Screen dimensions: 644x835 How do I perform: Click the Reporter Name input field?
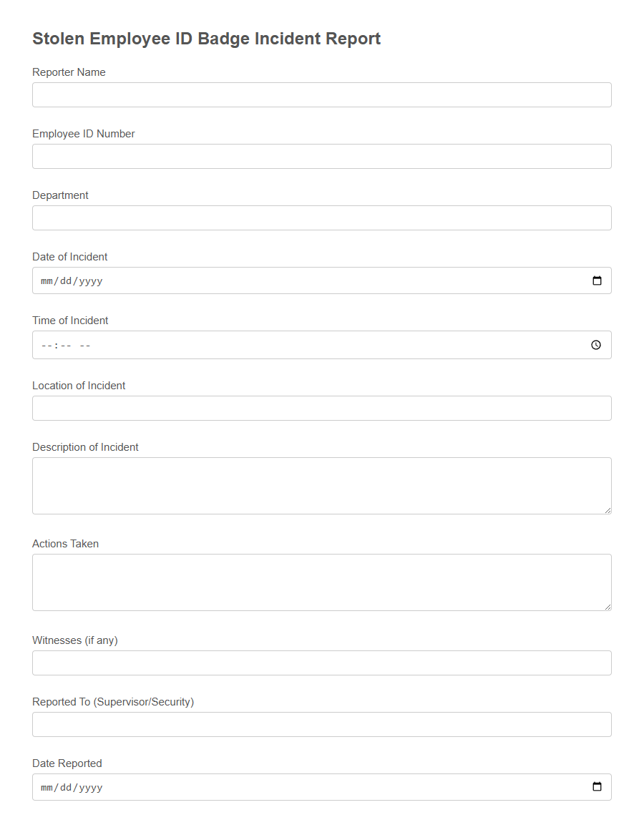click(321, 94)
